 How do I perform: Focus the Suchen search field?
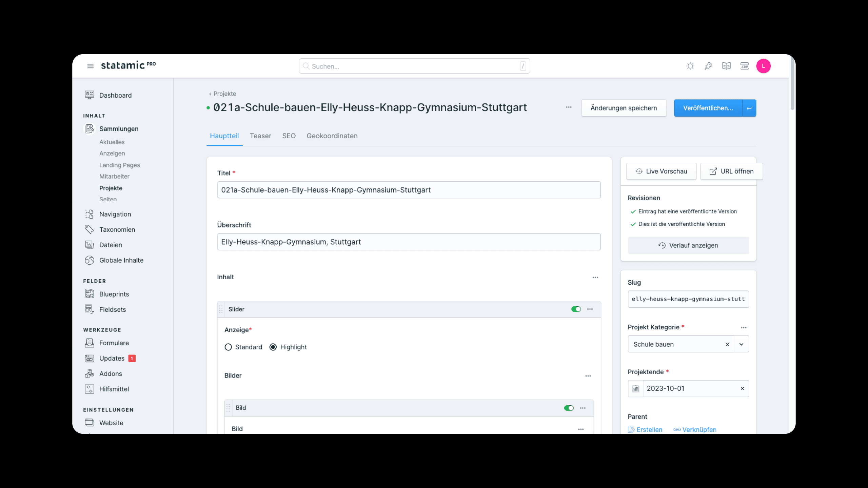click(x=414, y=66)
